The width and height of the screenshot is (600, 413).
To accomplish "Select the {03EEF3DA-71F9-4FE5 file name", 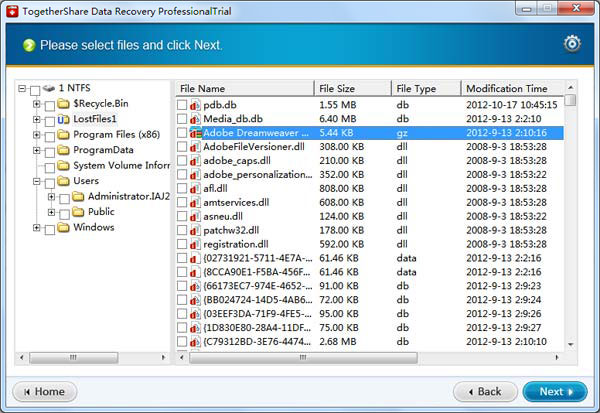I will tap(258, 314).
